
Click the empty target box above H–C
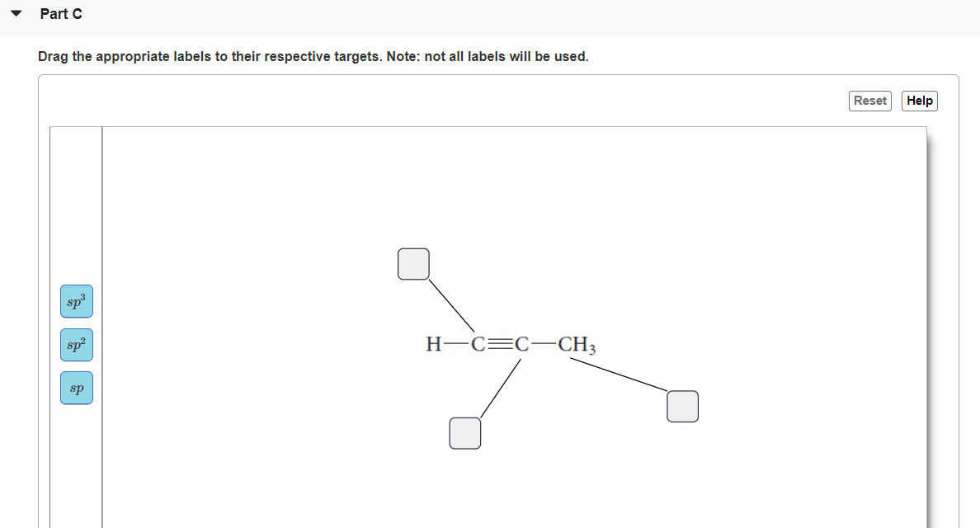[x=414, y=264]
